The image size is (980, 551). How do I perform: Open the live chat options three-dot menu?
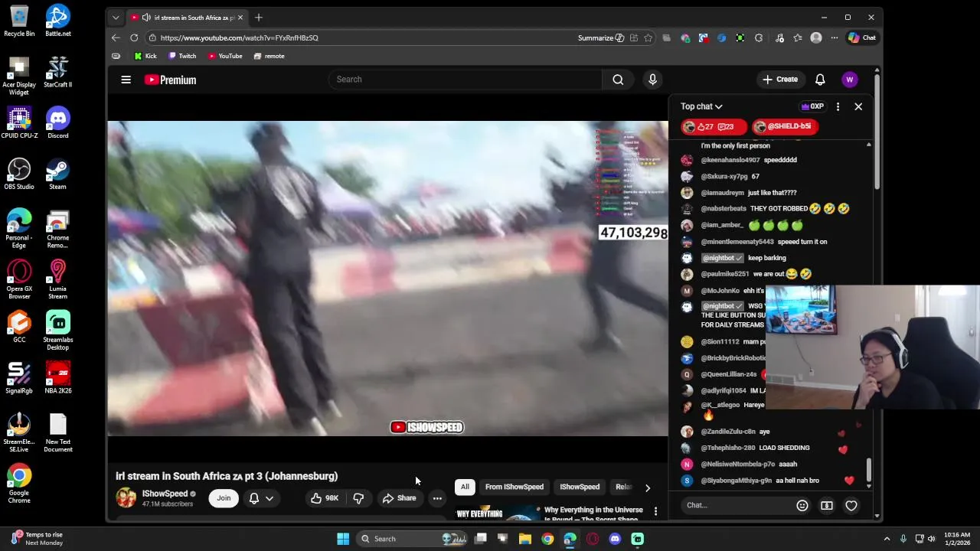[x=838, y=106]
